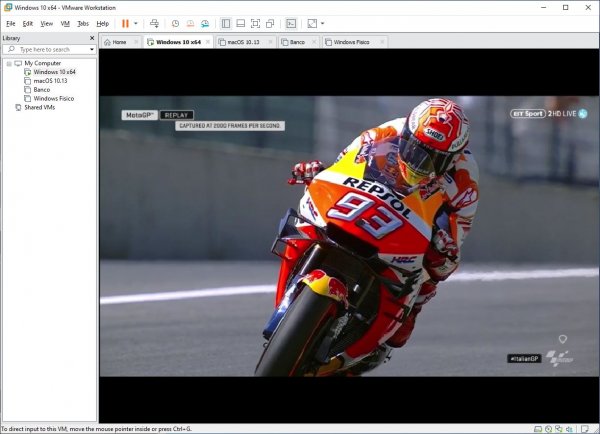Switch to Unity mode via toolbar icon
The width and height of the screenshot is (600, 434).
tap(270, 24)
